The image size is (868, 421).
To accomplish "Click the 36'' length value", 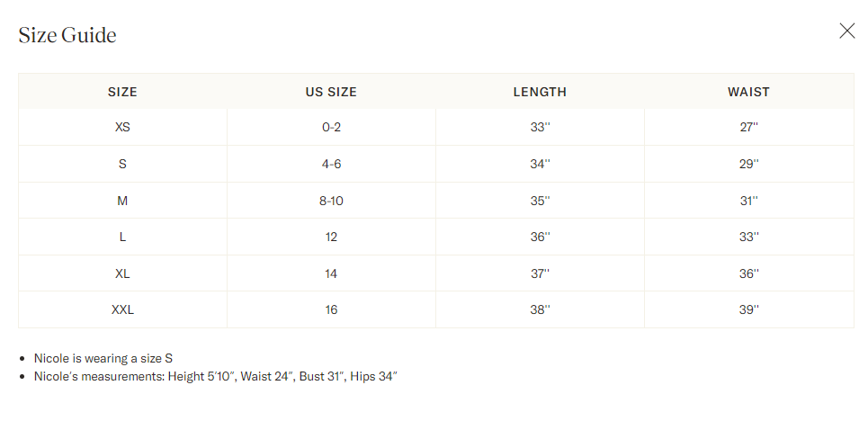I will click(540, 237).
